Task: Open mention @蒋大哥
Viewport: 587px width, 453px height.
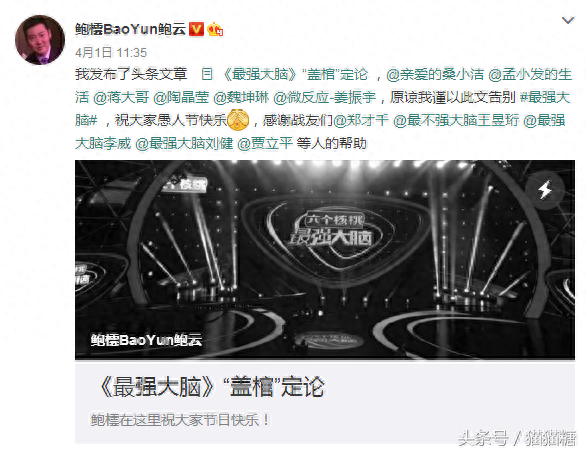Action: pos(121,97)
